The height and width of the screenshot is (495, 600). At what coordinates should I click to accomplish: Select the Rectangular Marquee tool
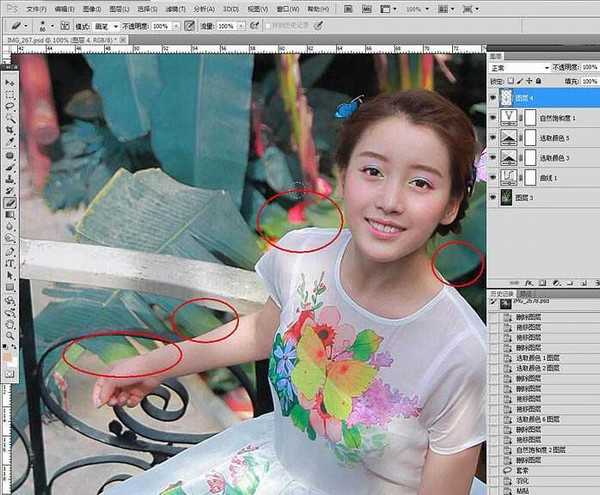(10, 94)
